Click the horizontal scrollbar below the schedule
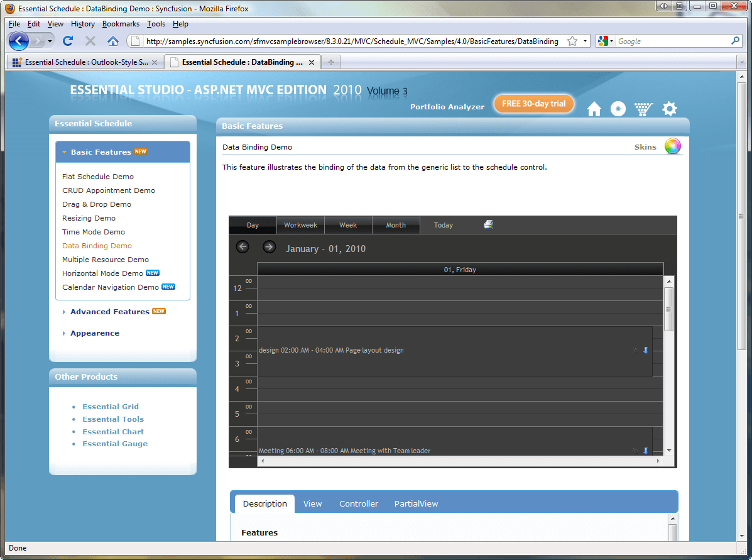The width and height of the screenshot is (752, 560). tap(459, 462)
